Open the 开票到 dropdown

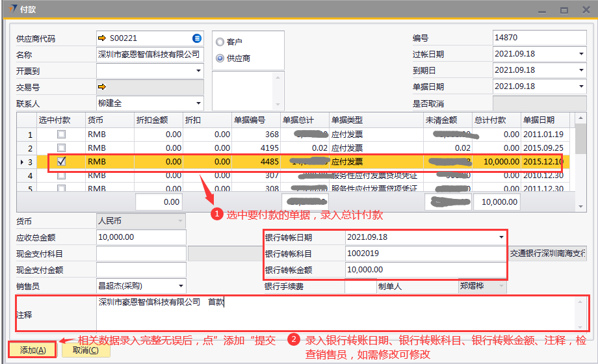point(198,71)
